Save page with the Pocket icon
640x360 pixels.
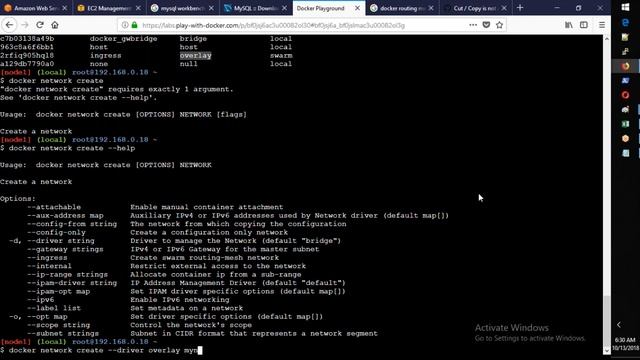pyautogui.click(x=486, y=25)
